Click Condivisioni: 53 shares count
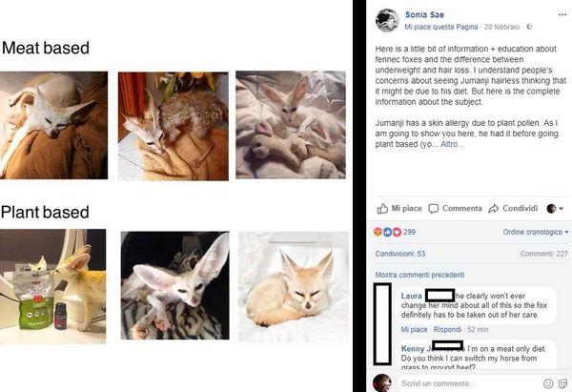572x392 pixels. (x=400, y=253)
